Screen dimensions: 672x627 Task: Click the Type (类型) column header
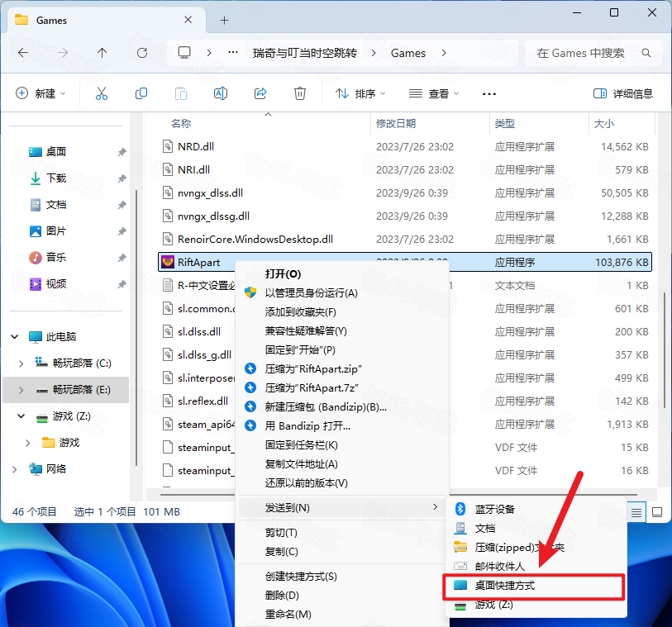click(x=505, y=124)
